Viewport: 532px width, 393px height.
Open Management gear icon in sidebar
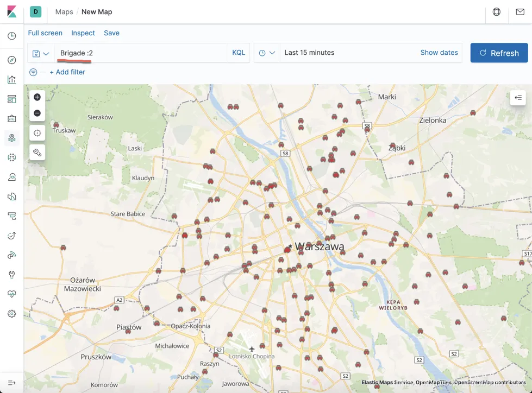(x=11, y=314)
